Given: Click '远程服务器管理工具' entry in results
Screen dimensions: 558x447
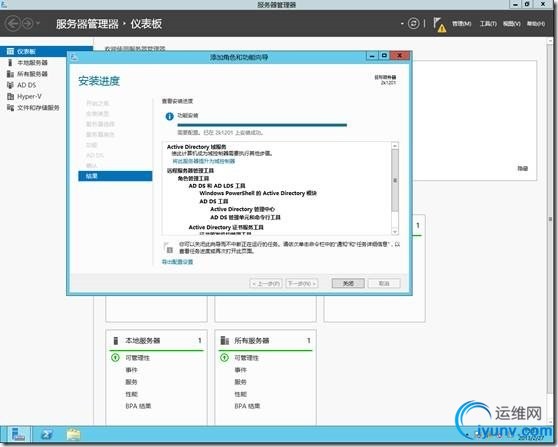Looking at the screenshot, I should click(x=190, y=170).
